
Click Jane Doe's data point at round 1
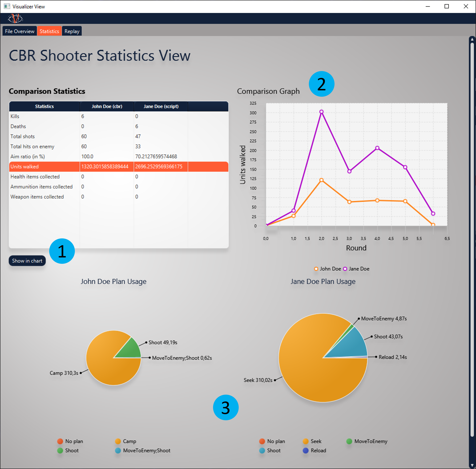tap(293, 211)
